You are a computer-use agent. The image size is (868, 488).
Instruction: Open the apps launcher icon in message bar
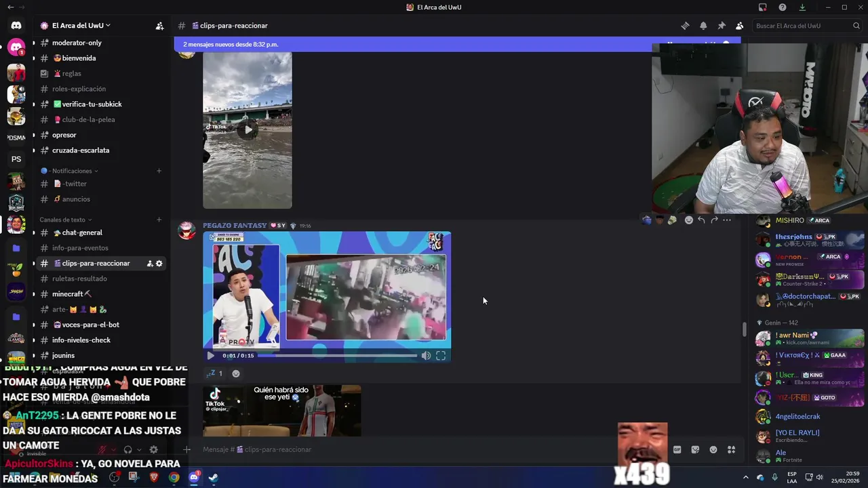(x=731, y=449)
